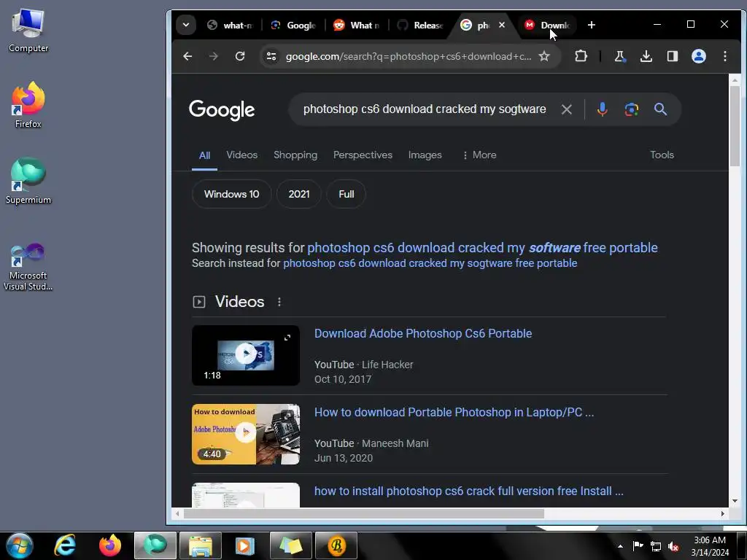This screenshot has height=560, width=747.
Task: Close the active Google search tab
Action: (502, 25)
